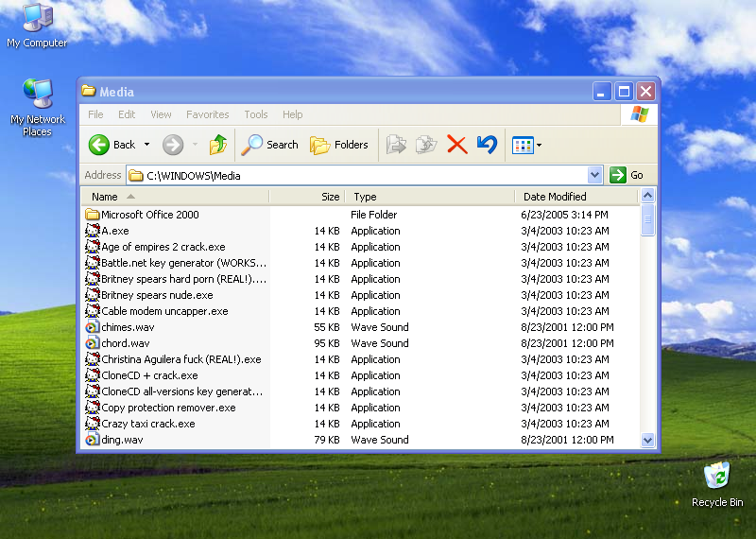The width and height of the screenshot is (756, 539).
Task: Open the Edit menu
Action: coord(127,114)
